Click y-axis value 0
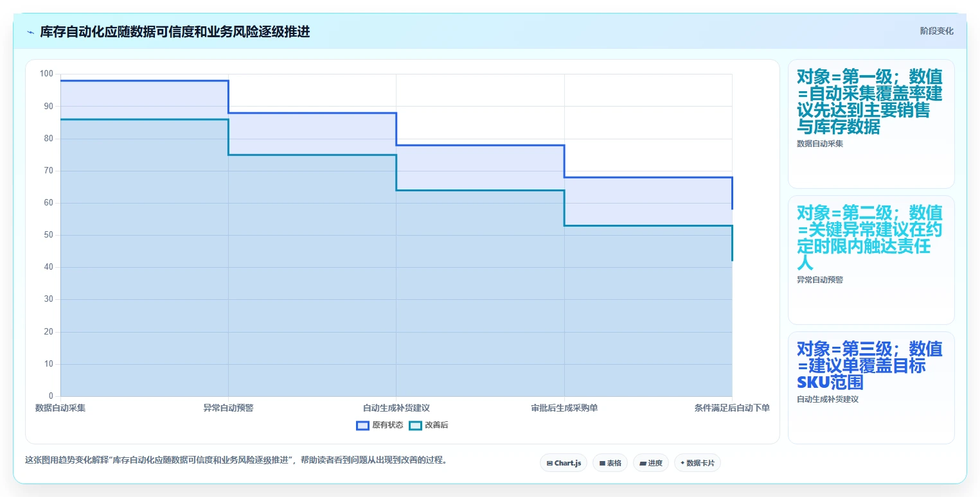Screen dimensions: 980x497 click(x=51, y=396)
